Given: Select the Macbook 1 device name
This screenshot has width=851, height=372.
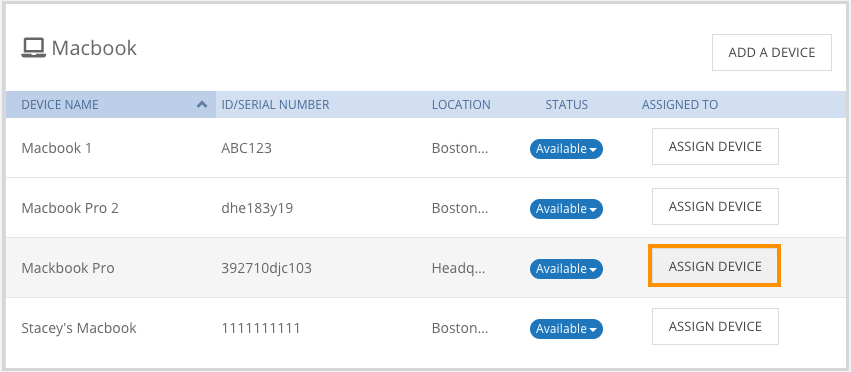Looking at the screenshot, I should pyautogui.click(x=56, y=148).
